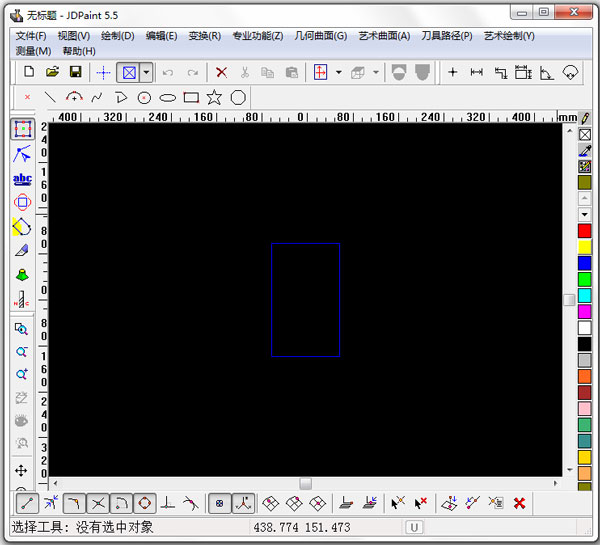Image resolution: width=600 pixels, height=545 pixels.
Task: Open the dropdown next to the 3D box icon
Action: coord(376,72)
